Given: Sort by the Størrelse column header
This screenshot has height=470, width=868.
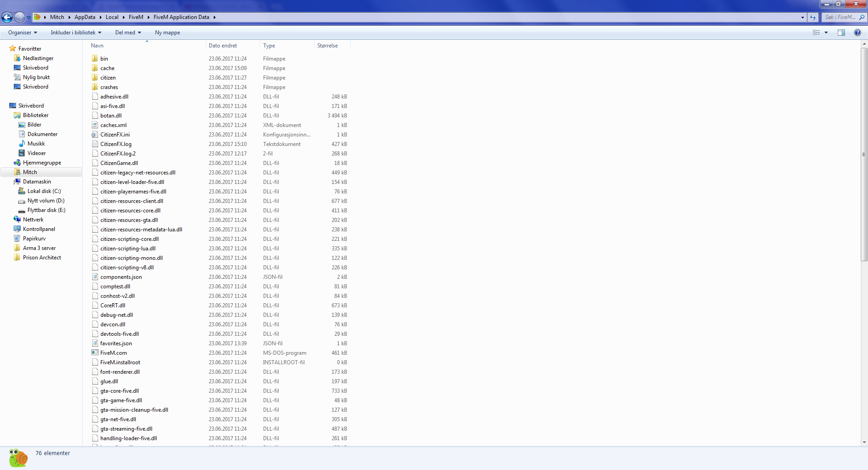Looking at the screenshot, I should [x=332, y=46].
